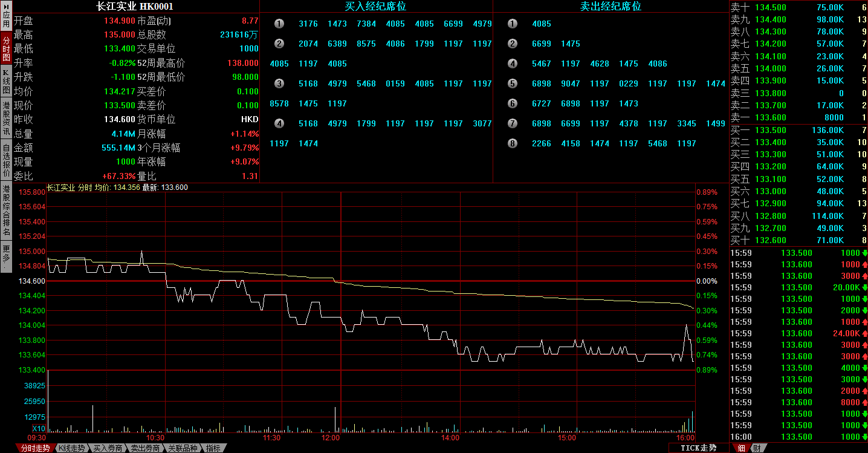Select the 卖五 134.000 order book row
The height and width of the screenshot is (453, 868).
tap(798, 68)
